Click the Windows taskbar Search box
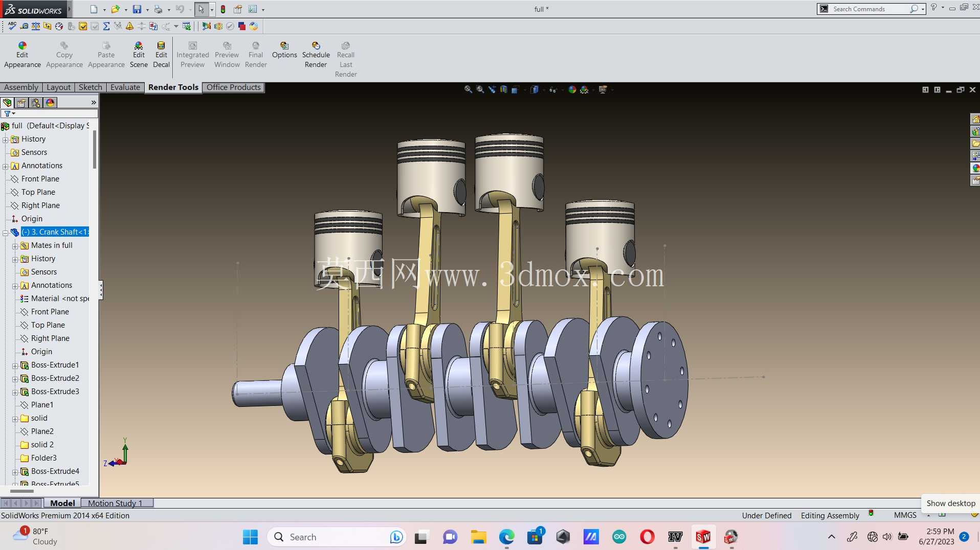 [336, 537]
